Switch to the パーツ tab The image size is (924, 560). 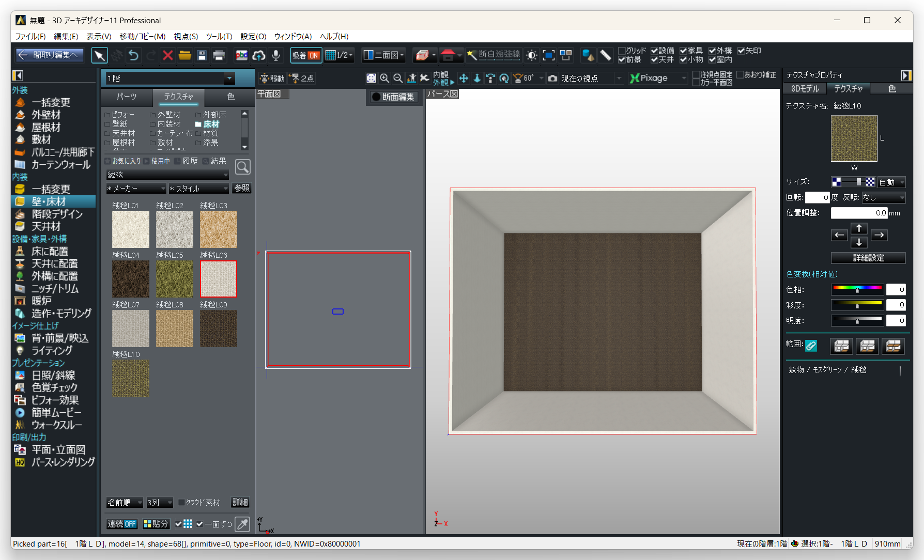pos(127,97)
